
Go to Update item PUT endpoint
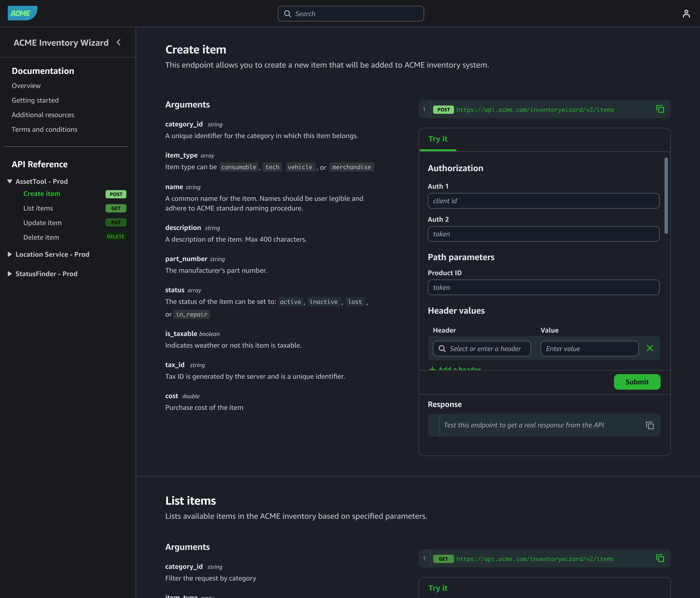43,223
